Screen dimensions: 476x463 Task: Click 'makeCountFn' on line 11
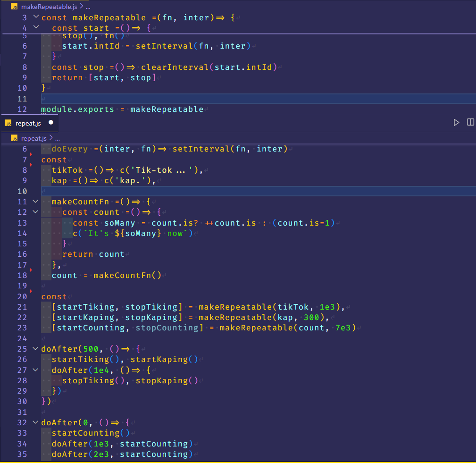[80, 202]
